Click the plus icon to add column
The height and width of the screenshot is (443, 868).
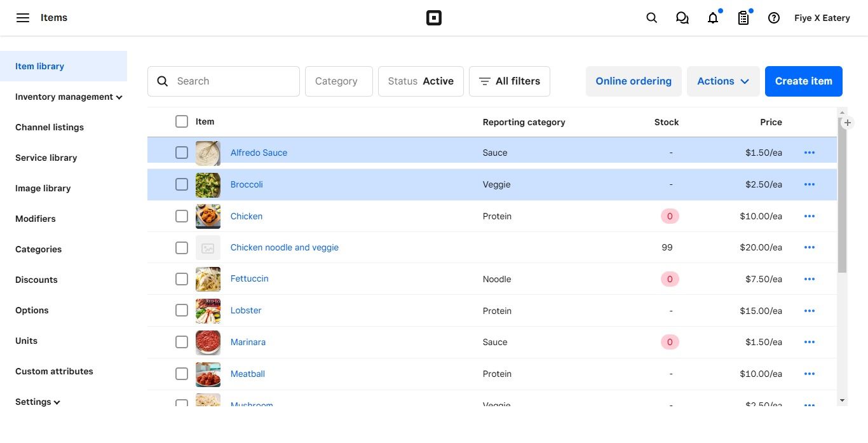click(x=847, y=123)
